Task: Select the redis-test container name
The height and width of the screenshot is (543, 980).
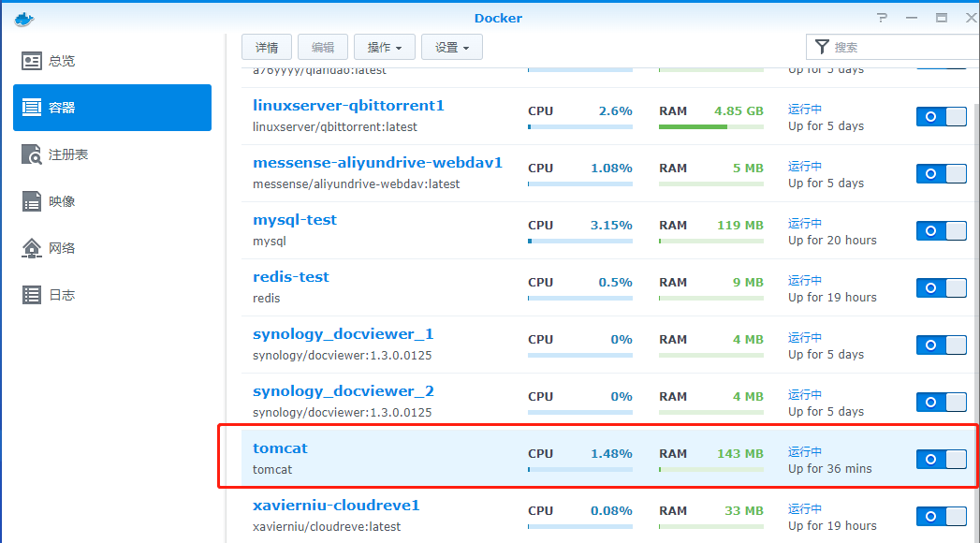Action: 290,277
